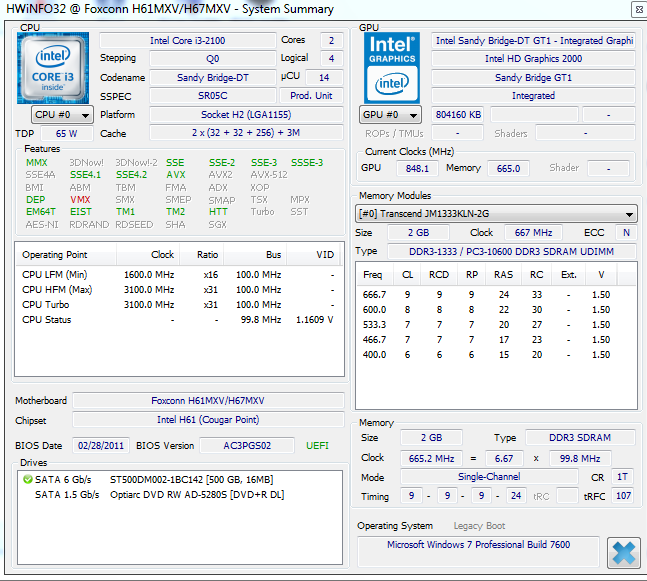Image resolution: width=647 pixels, height=581 pixels.
Task: Click the µCU value 14 field
Action: point(324,77)
